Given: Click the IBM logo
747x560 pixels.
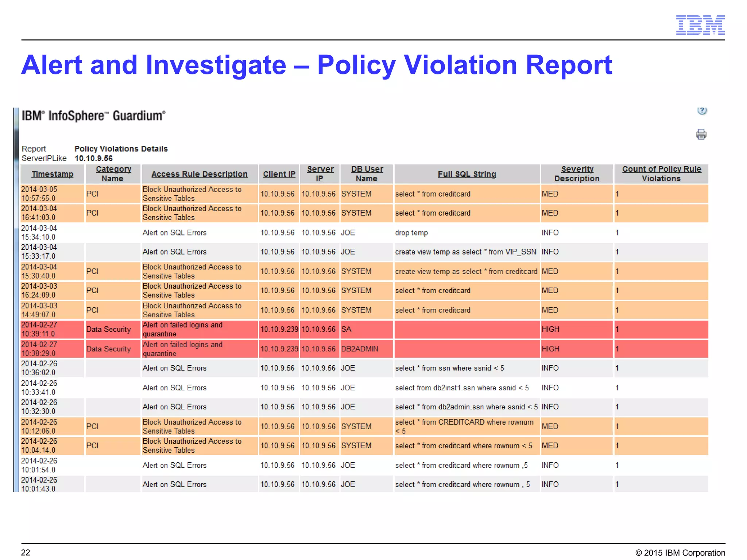Looking at the screenshot, I should coord(700,25).
